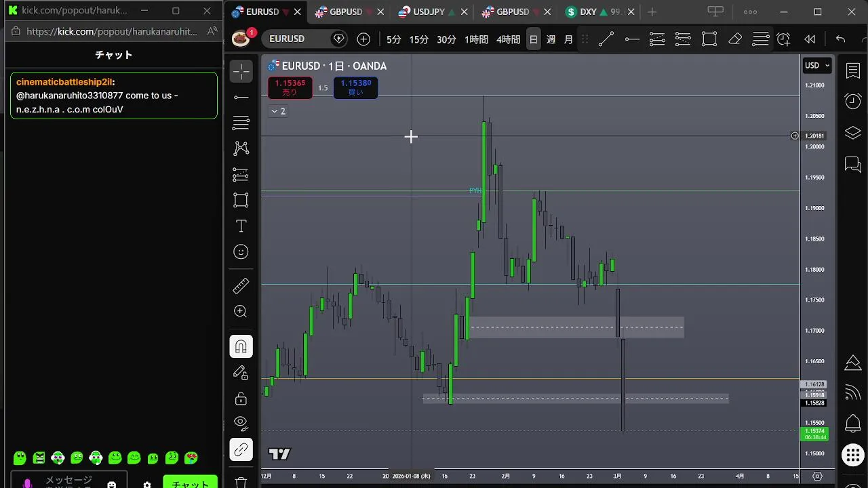Screen dimensions: 868x488
Task: Click the horizontal ray favorite tool in top bar
Action: [632, 39]
